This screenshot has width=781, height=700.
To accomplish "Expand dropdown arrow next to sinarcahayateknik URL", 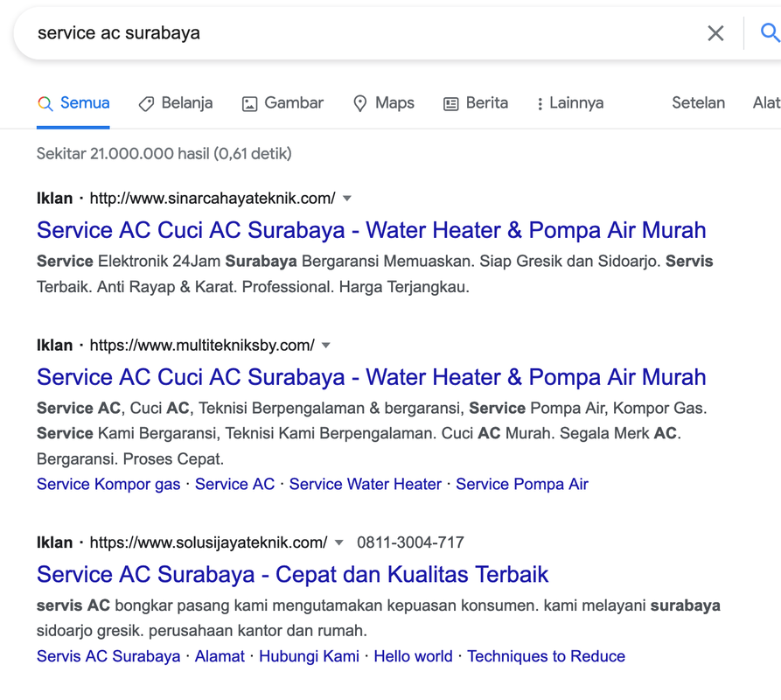I will tap(347, 199).
